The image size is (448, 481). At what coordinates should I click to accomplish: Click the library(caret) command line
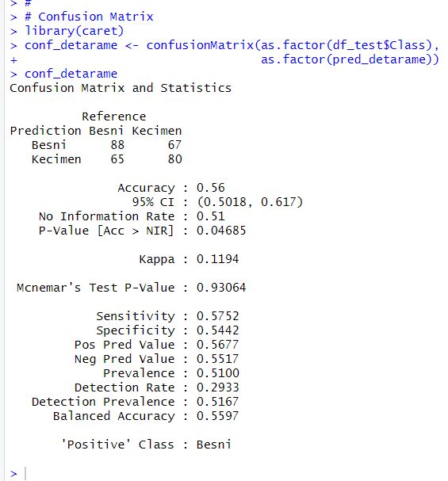click(74, 31)
